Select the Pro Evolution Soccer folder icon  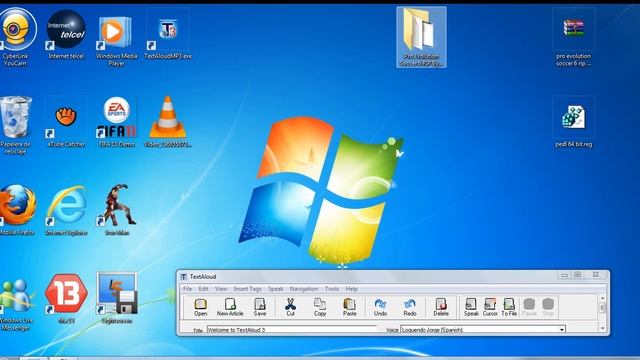[421, 37]
